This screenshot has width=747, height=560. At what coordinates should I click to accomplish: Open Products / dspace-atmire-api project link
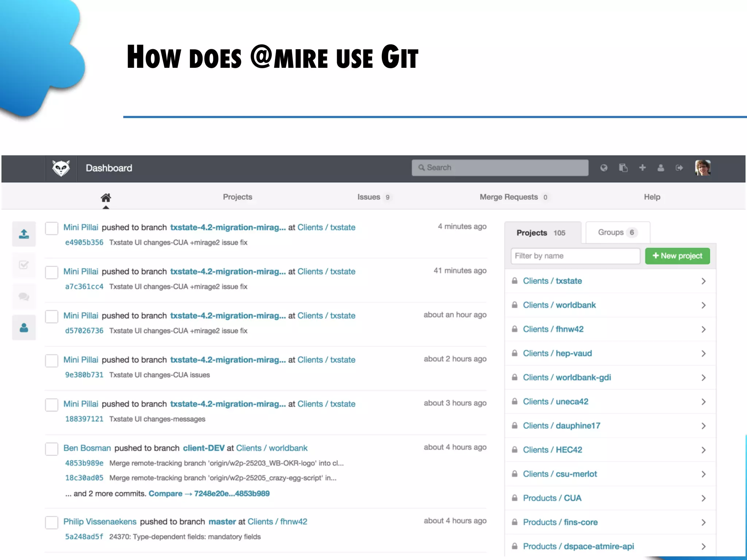tap(578, 546)
